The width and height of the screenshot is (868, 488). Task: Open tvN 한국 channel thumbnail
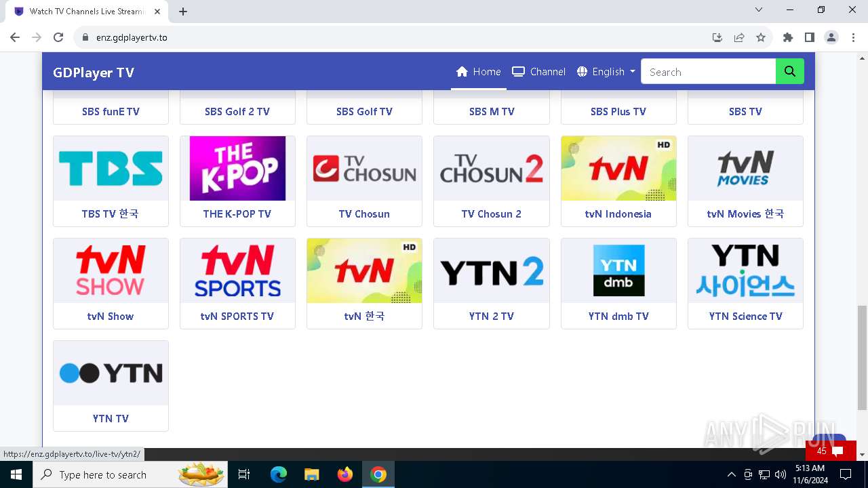364,270
